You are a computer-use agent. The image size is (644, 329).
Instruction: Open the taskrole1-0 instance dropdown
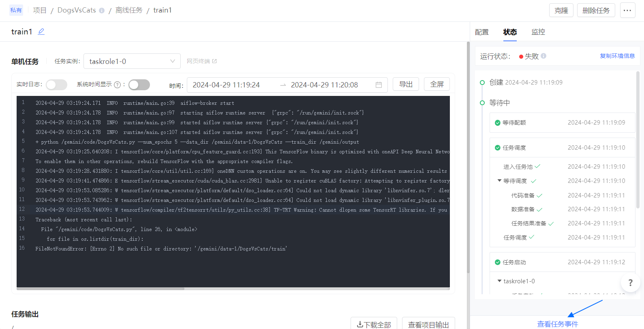132,61
